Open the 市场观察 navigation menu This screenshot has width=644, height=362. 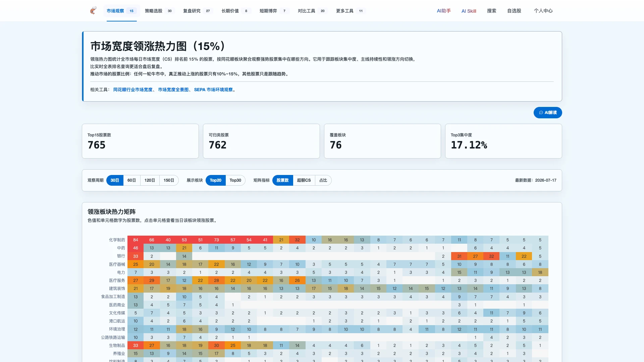point(121,11)
